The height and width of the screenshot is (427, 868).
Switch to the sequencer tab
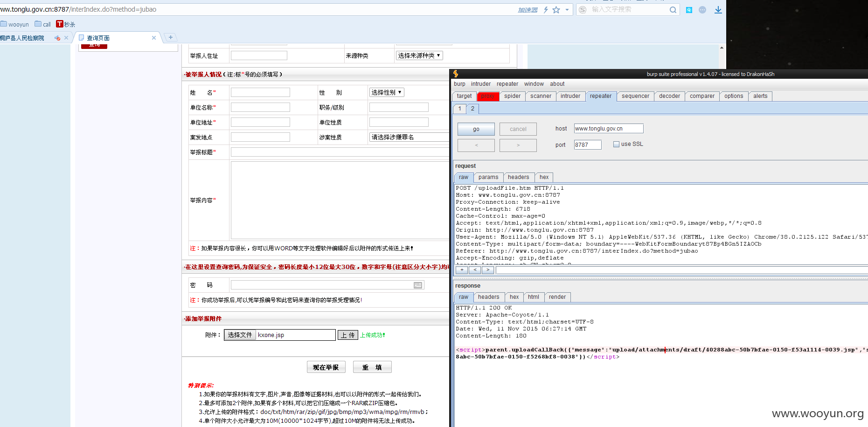(635, 96)
